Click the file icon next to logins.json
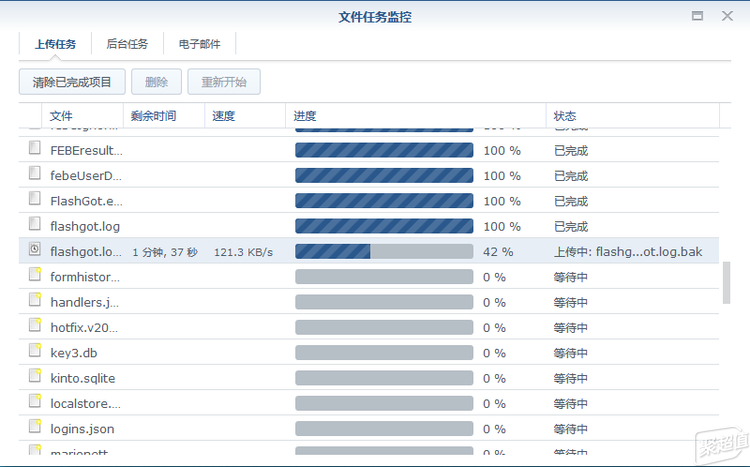The image size is (750, 467). pos(34,428)
